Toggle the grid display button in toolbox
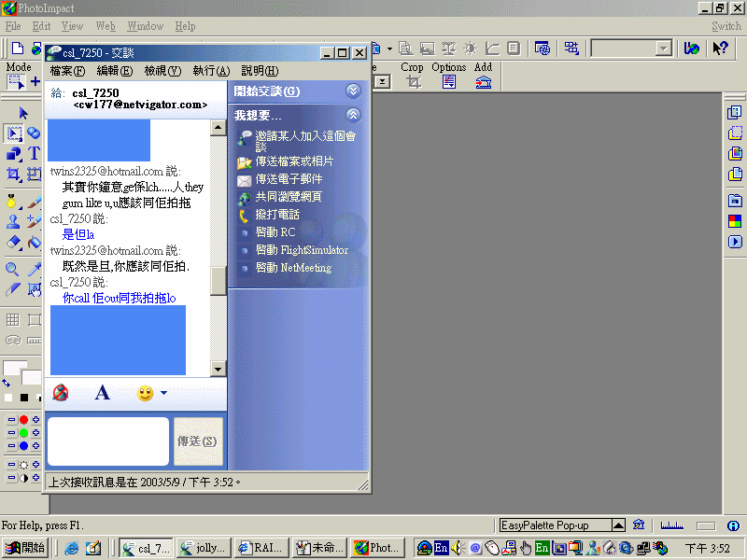Image resolution: width=747 pixels, height=560 pixels. (13, 320)
